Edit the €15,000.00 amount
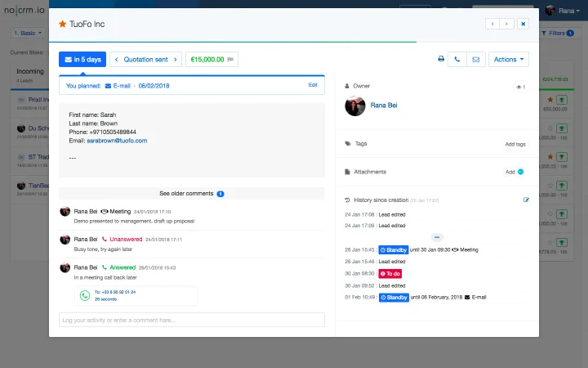588x368 pixels. pyautogui.click(x=212, y=60)
